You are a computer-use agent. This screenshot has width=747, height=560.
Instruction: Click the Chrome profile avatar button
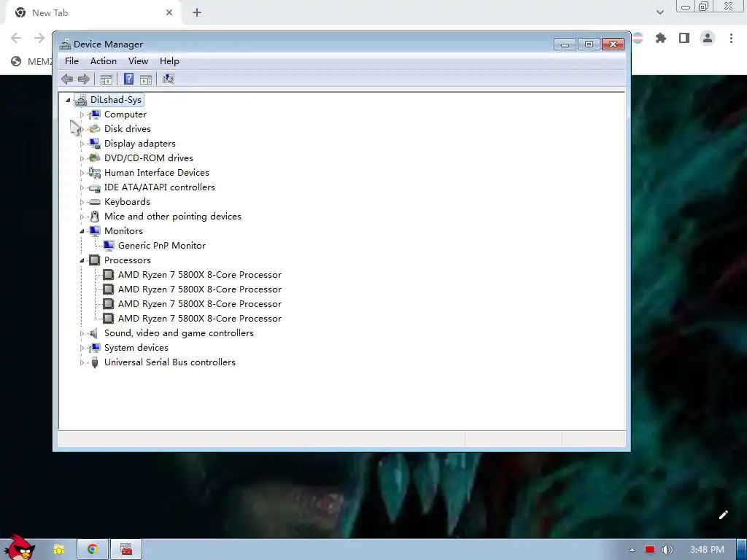[x=708, y=38]
